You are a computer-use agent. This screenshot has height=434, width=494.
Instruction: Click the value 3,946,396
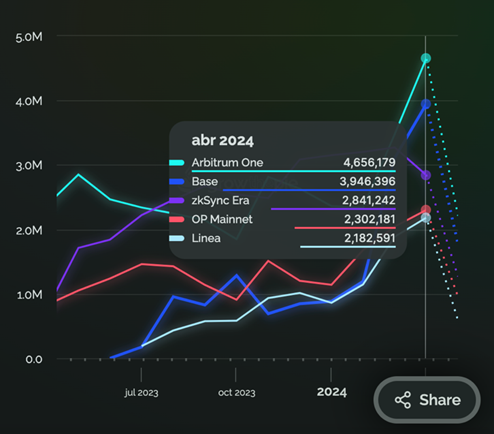pos(367,182)
